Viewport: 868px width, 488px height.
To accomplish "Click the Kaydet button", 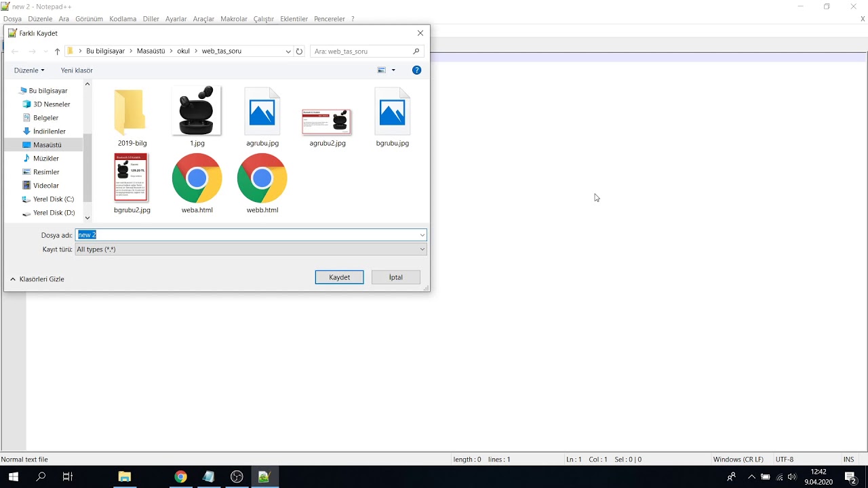I will point(339,277).
